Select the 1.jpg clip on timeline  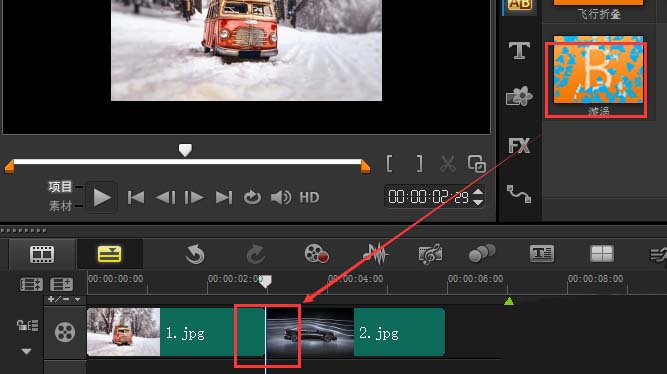(176, 332)
